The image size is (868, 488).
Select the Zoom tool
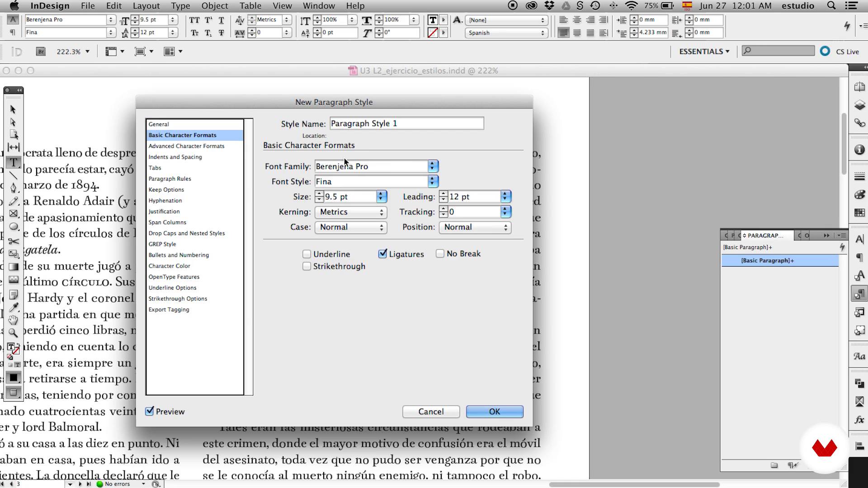point(14,333)
